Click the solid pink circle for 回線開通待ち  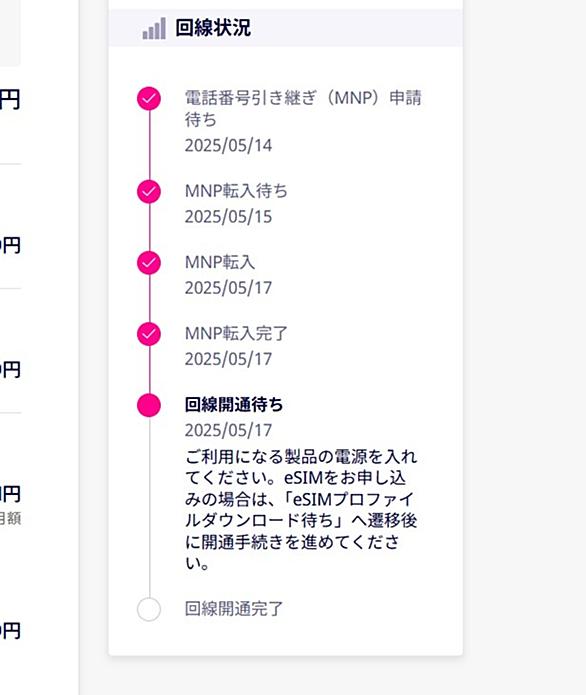coord(149,405)
